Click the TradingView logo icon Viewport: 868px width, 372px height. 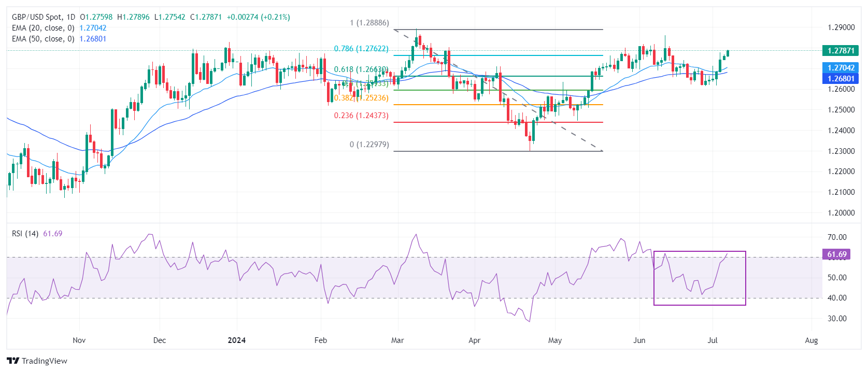point(13,361)
